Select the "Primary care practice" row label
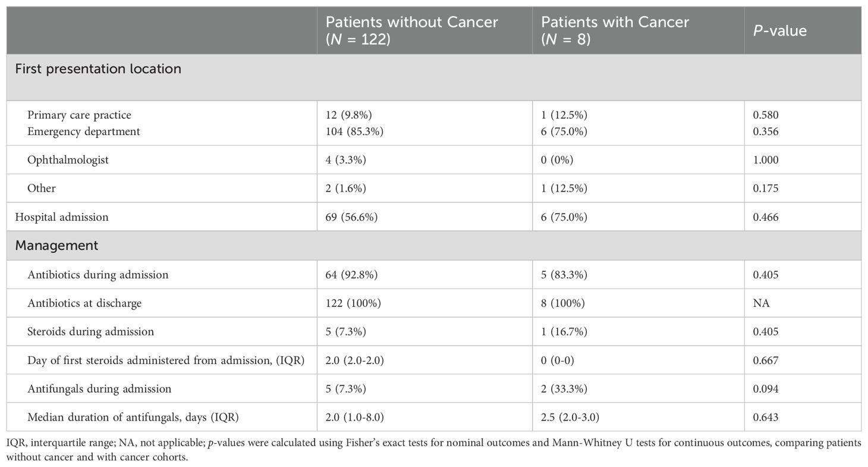Viewport: 868px width, 467px height. tap(79, 115)
